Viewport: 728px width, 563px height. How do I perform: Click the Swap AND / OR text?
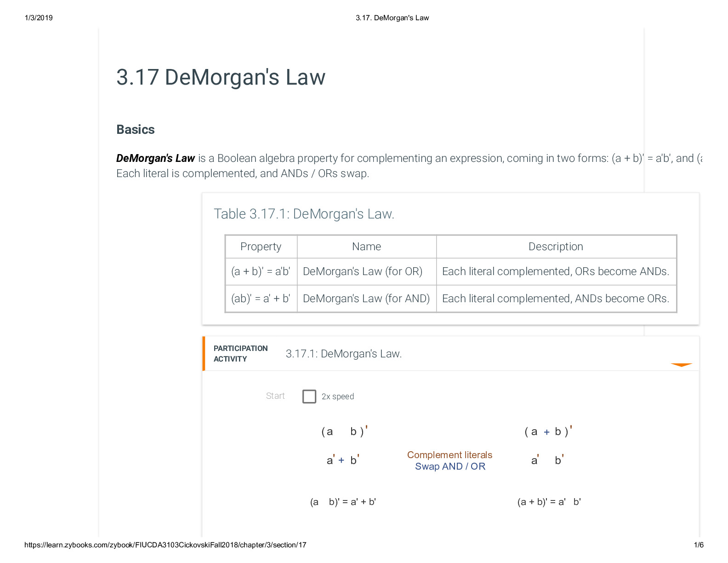click(450, 466)
